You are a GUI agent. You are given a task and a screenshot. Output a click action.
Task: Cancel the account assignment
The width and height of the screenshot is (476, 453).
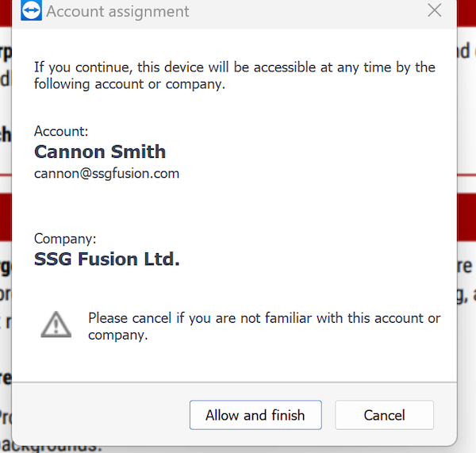384,415
